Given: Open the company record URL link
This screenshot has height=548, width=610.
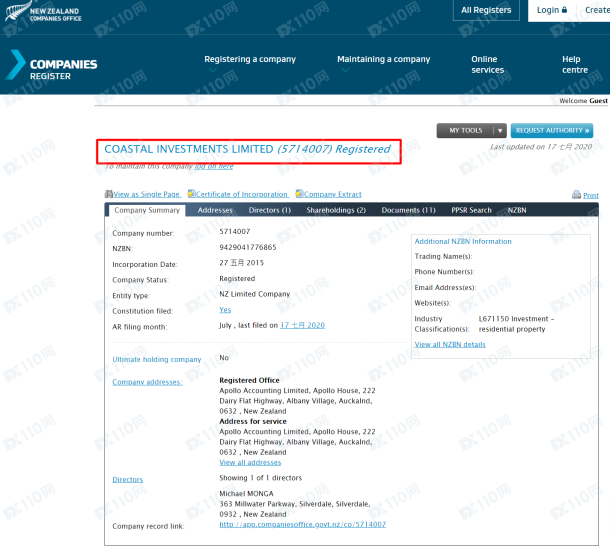Looking at the screenshot, I should click(302, 524).
